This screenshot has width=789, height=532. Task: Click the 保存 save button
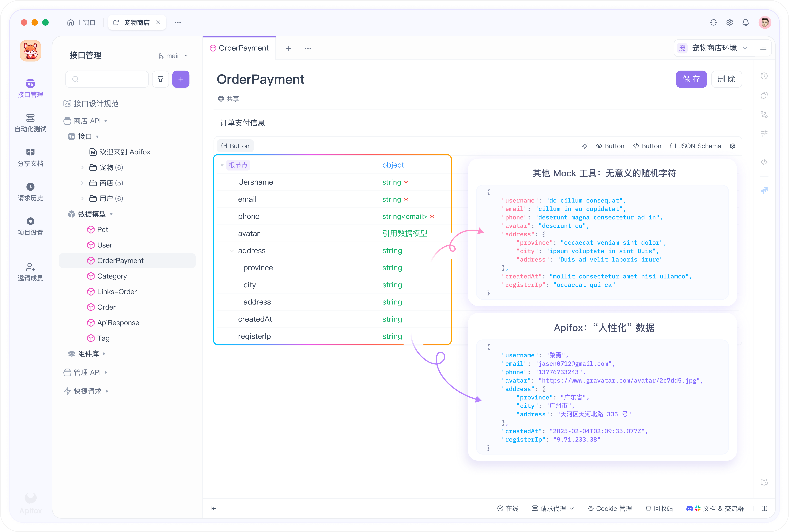coord(691,79)
